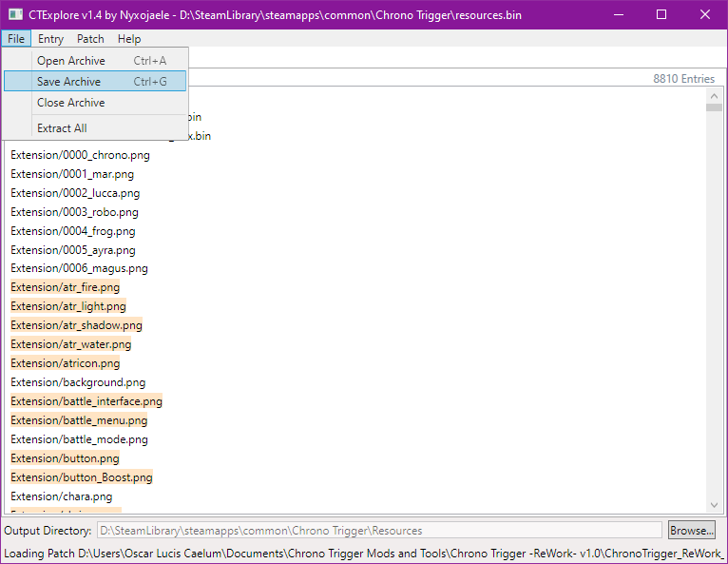728x564 pixels.
Task: Open the Help menu
Action: [x=129, y=39]
